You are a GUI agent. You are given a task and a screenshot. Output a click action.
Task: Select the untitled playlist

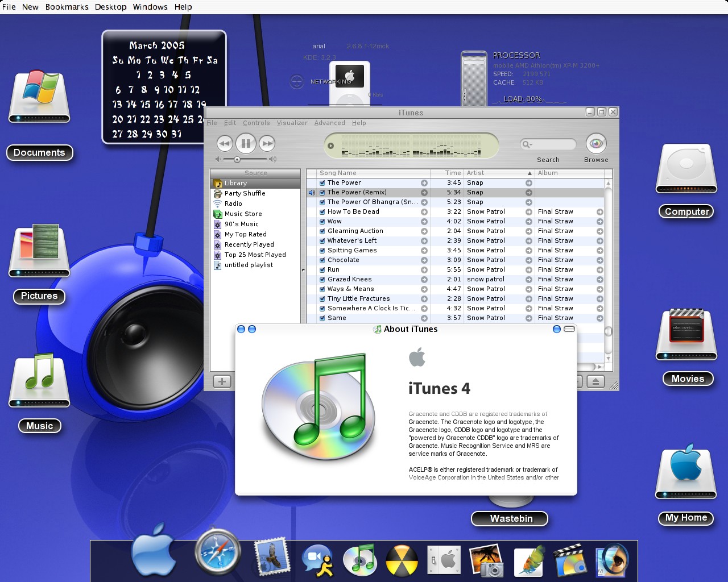pyautogui.click(x=249, y=265)
